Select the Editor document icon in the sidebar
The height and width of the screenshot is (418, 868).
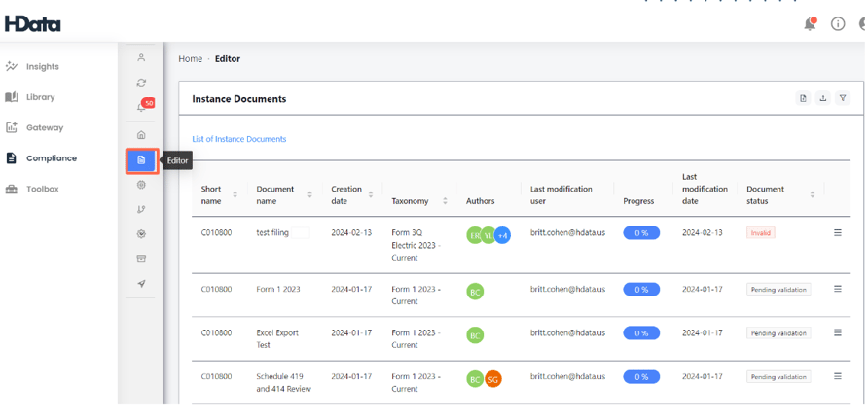click(x=142, y=160)
